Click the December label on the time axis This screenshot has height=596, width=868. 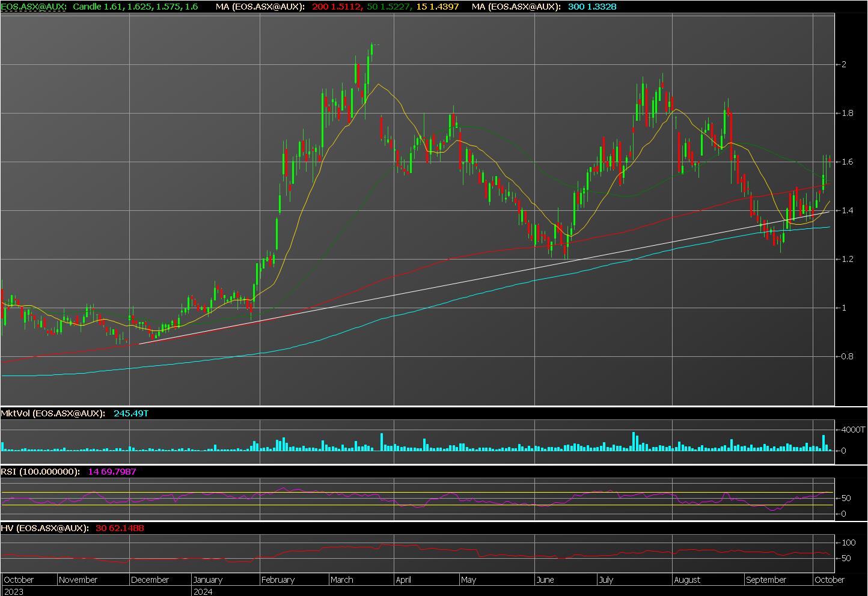click(150, 580)
